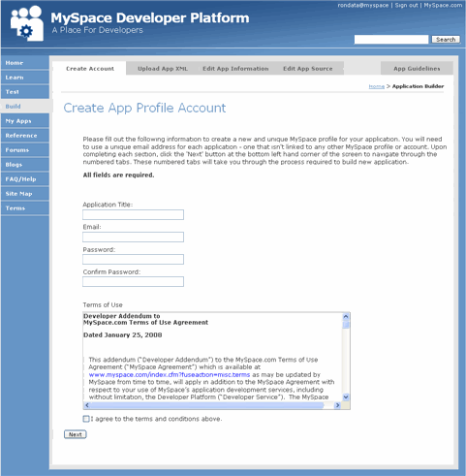Image resolution: width=466 pixels, height=476 pixels.
Task: Open Reference in the sidebar
Action: pyautogui.click(x=25, y=136)
